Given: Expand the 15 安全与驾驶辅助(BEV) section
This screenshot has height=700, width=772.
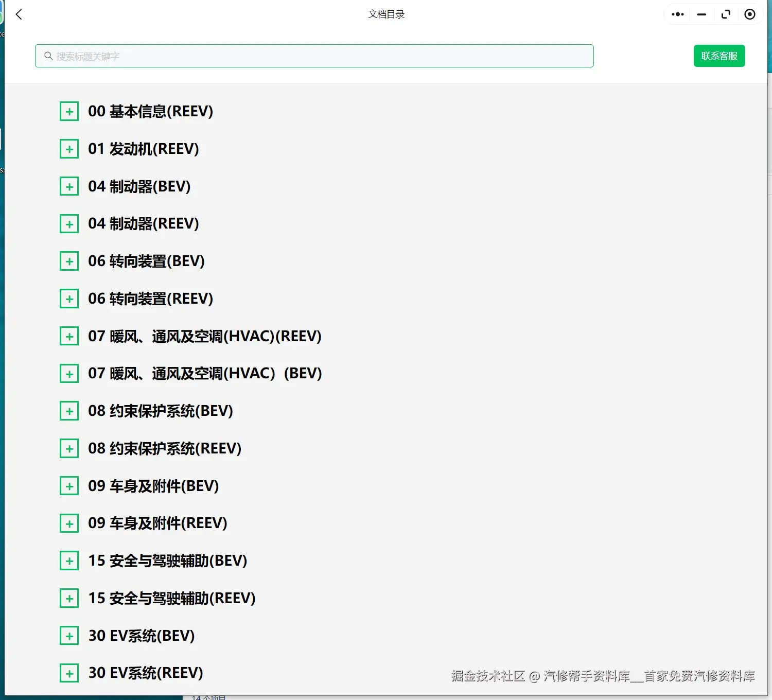Looking at the screenshot, I should 69,561.
